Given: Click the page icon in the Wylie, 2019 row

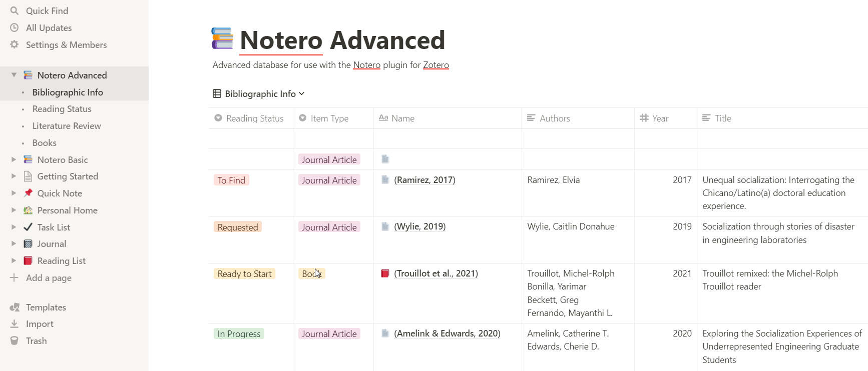Looking at the screenshot, I should [x=385, y=226].
